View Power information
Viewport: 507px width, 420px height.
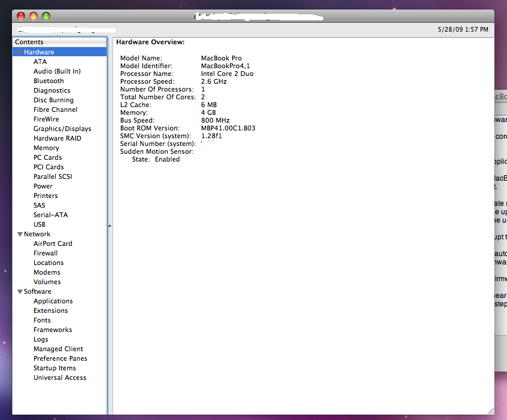coord(42,187)
